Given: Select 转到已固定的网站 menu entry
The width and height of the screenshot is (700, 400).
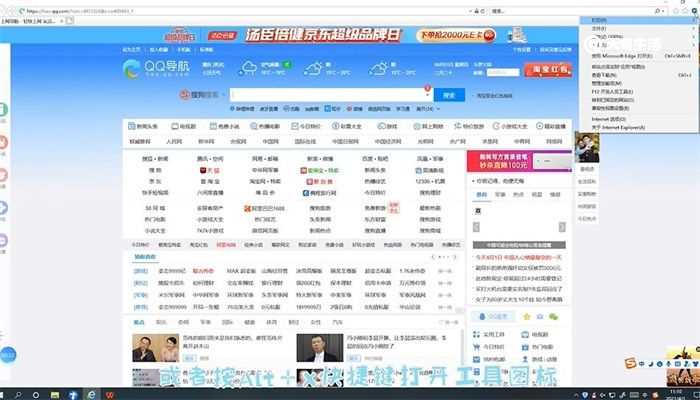Looking at the screenshot, I should tap(639, 100).
